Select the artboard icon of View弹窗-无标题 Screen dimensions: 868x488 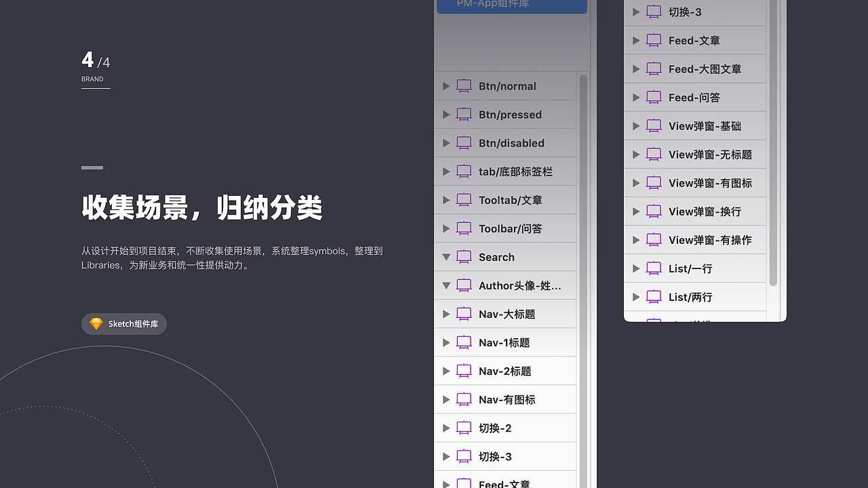654,155
